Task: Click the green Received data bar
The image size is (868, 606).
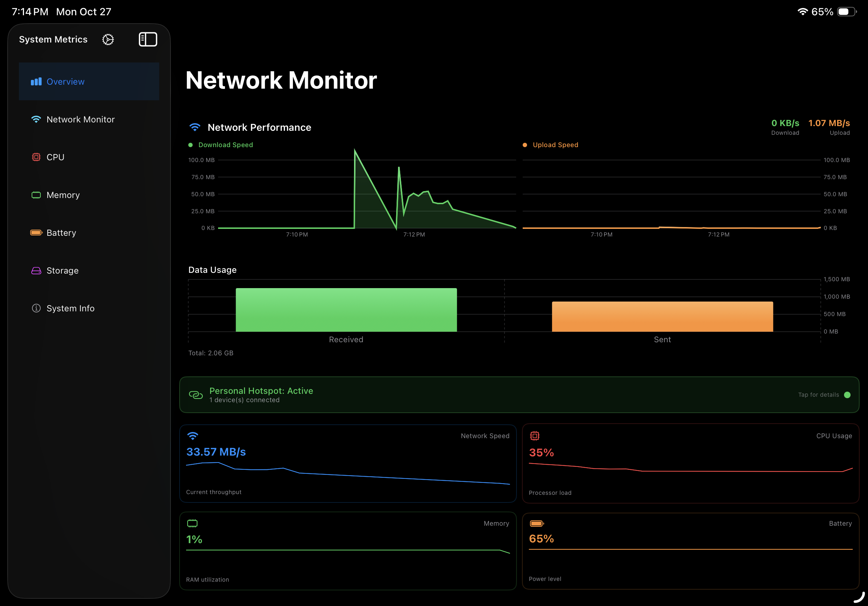Action: [x=346, y=310]
